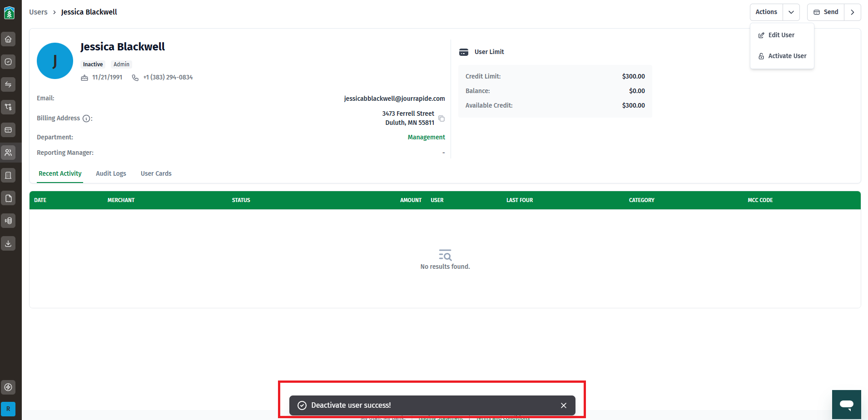Click phone number +1 (383) 294-0834
This screenshot has width=868, height=420.
[x=168, y=78]
